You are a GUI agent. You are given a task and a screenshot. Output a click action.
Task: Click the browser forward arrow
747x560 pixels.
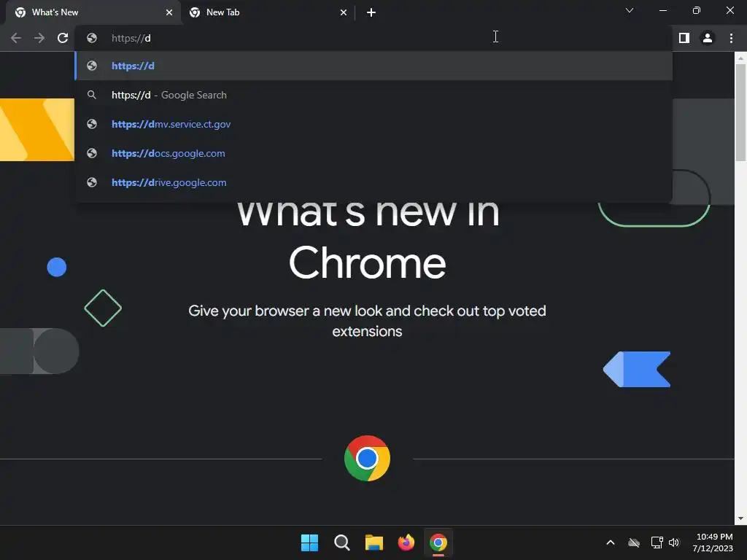pos(39,38)
